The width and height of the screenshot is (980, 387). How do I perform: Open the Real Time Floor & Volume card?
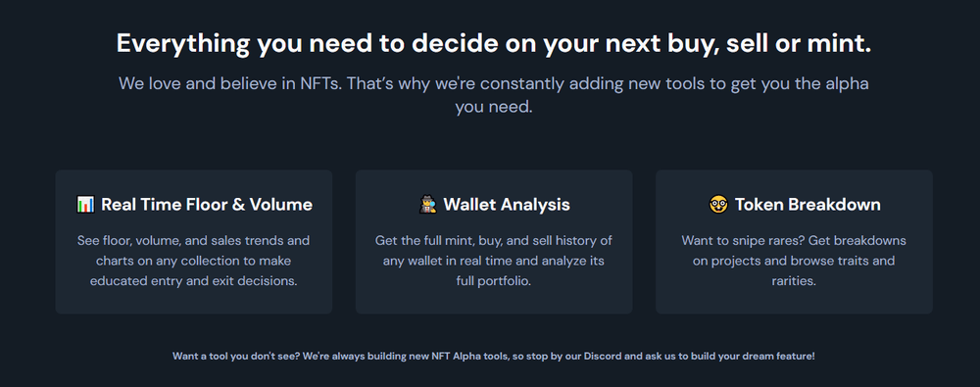(x=194, y=241)
